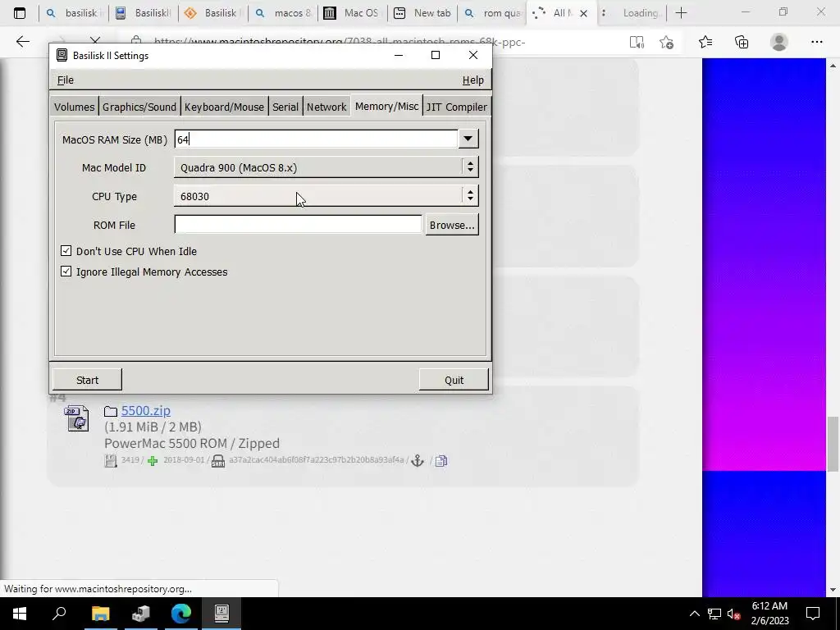Click the clock showing 6:12 AM
The image size is (840, 630).
pos(769,606)
